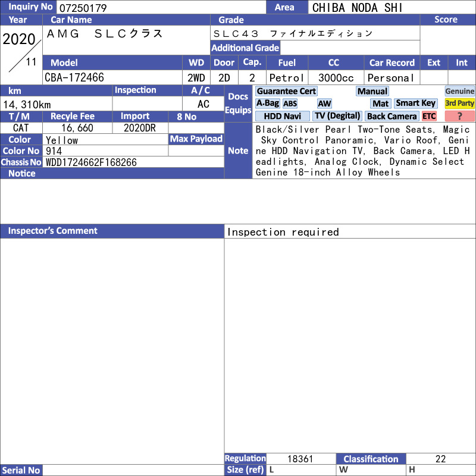The height and width of the screenshot is (476, 476).
Task: Click the HDD Navi badge
Action: click(x=283, y=116)
